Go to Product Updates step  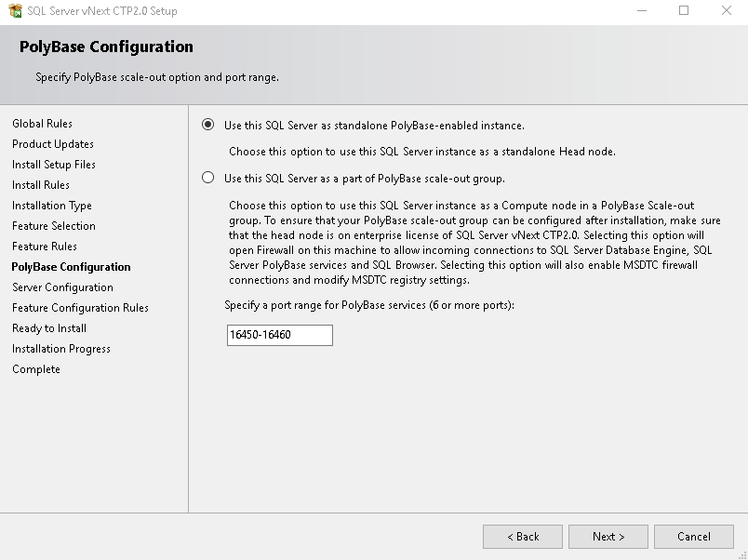[53, 144]
